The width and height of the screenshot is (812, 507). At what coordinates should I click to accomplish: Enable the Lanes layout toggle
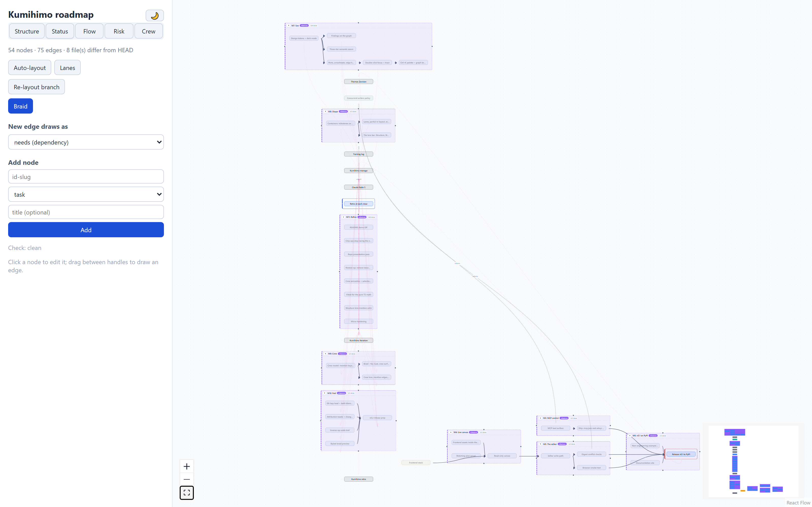67,68
